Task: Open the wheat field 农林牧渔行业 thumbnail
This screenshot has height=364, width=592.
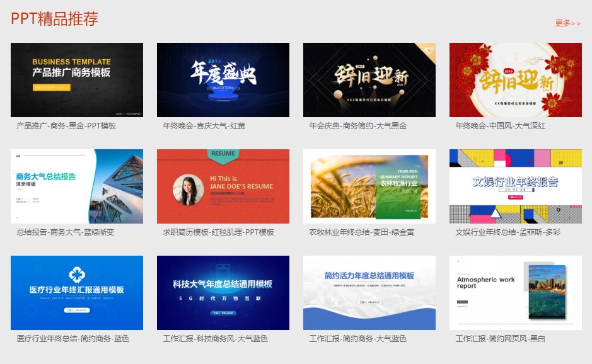Action: click(369, 186)
